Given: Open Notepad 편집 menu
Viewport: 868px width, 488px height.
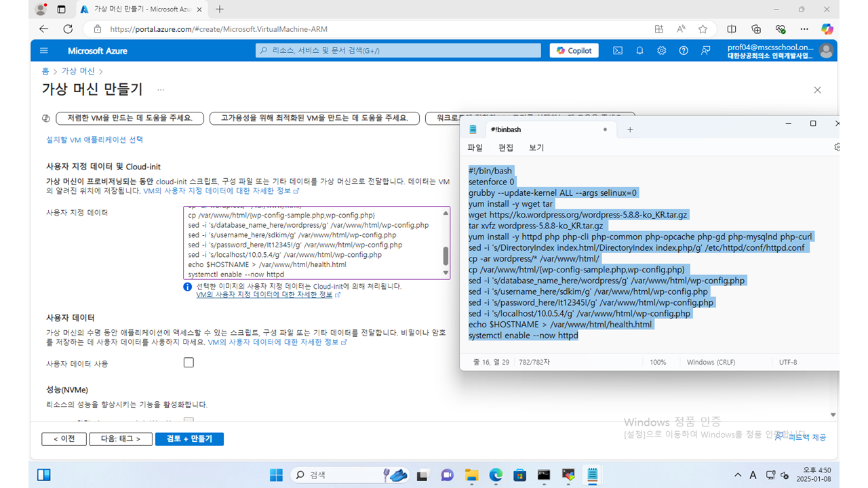Looking at the screenshot, I should [x=506, y=148].
